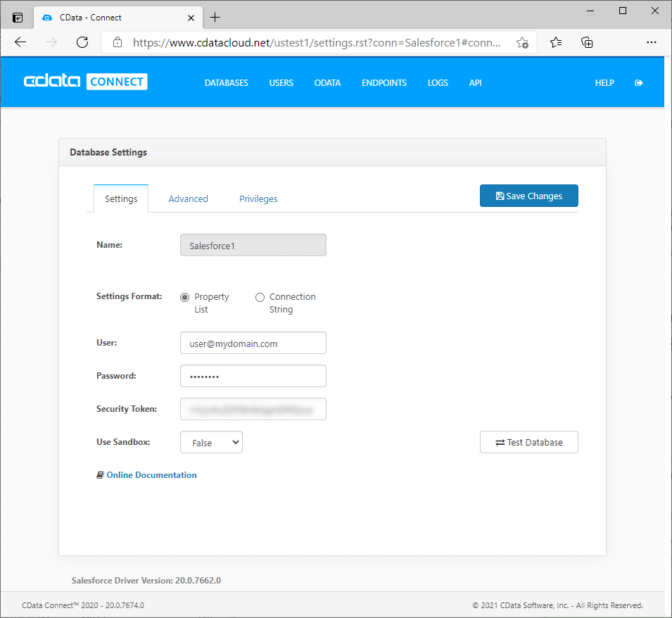Click the CData Connect logo
This screenshot has width=672, height=618.
[x=84, y=82]
